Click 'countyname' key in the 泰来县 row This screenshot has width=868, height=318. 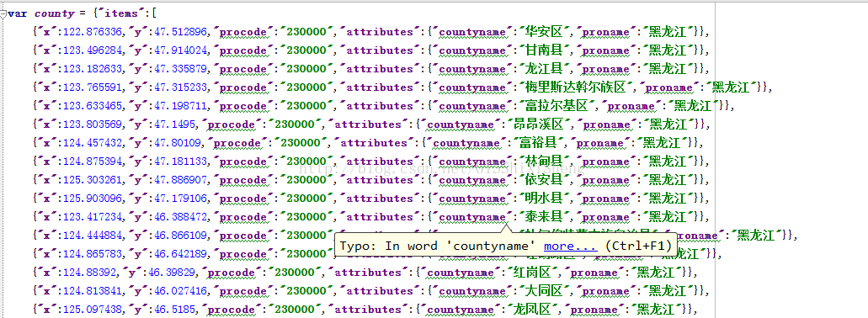coord(472,217)
